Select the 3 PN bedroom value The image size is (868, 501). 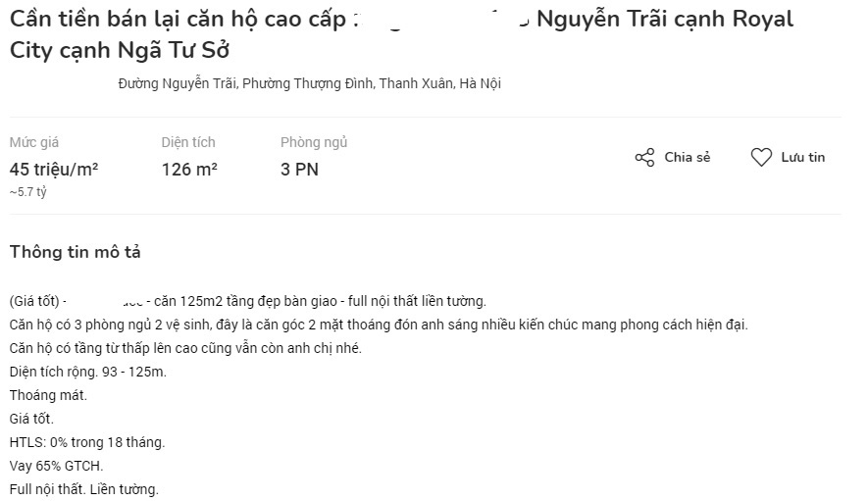[x=299, y=170]
